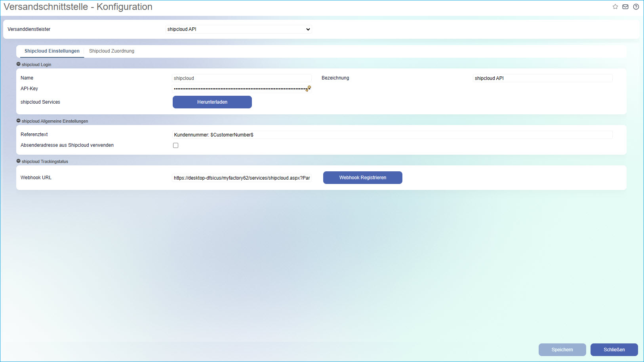Click the Speichern button
The height and width of the screenshot is (362, 644).
click(562, 350)
